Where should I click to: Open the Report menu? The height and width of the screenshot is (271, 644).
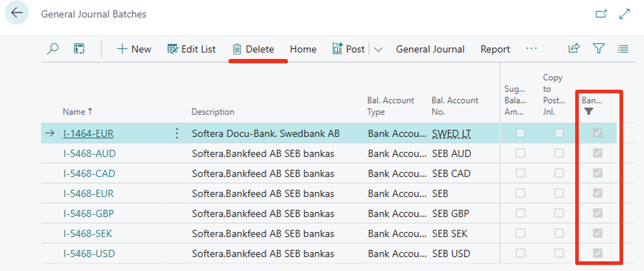tap(495, 49)
